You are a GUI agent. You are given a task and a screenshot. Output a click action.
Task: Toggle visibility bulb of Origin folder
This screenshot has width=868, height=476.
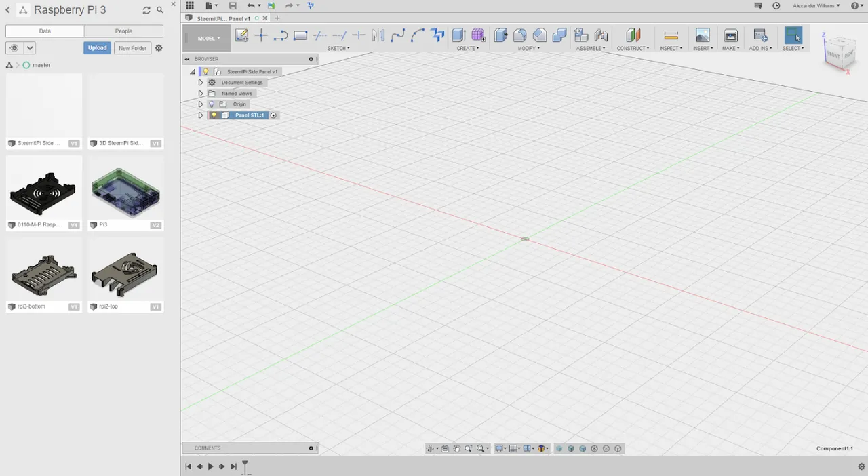pyautogui.click(x=212, y=104)
